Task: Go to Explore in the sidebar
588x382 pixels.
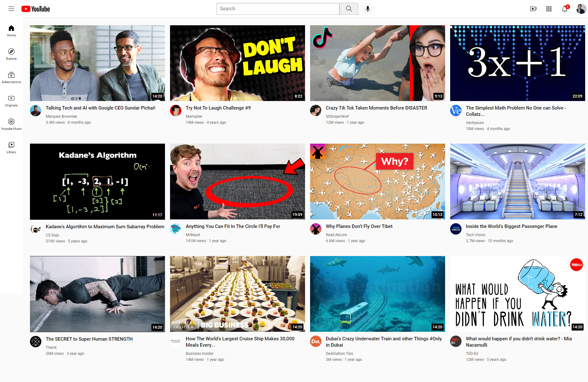Action: [11, 54]
